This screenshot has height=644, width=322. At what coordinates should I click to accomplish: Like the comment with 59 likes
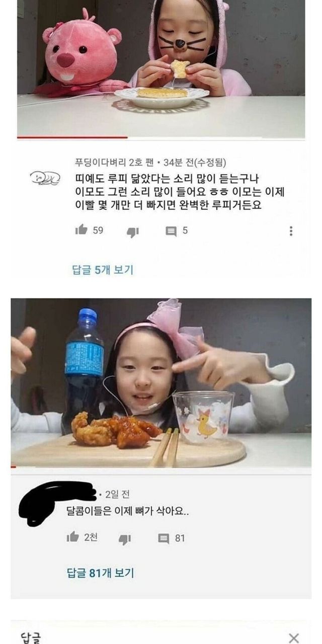coord(81,230)
